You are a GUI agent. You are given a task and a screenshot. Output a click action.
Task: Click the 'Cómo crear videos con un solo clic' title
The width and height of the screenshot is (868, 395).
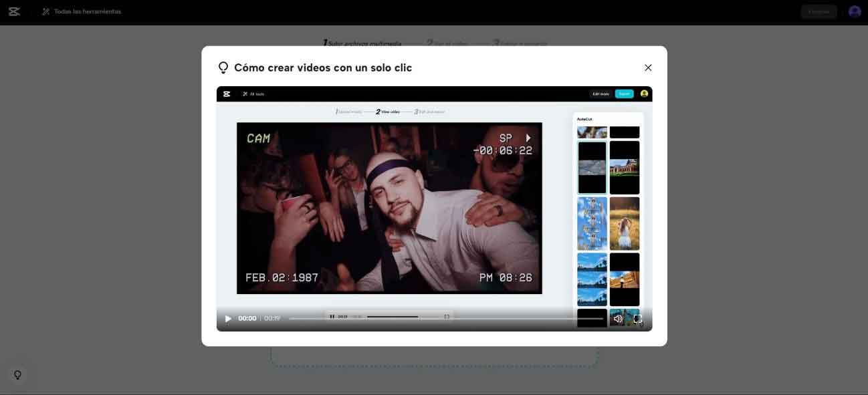(x=323, y=68)
